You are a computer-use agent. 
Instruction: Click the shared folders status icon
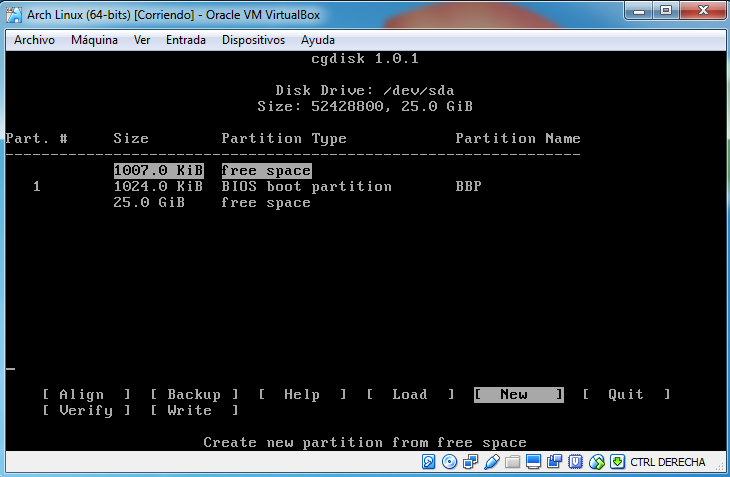click(x=512, y=462)
